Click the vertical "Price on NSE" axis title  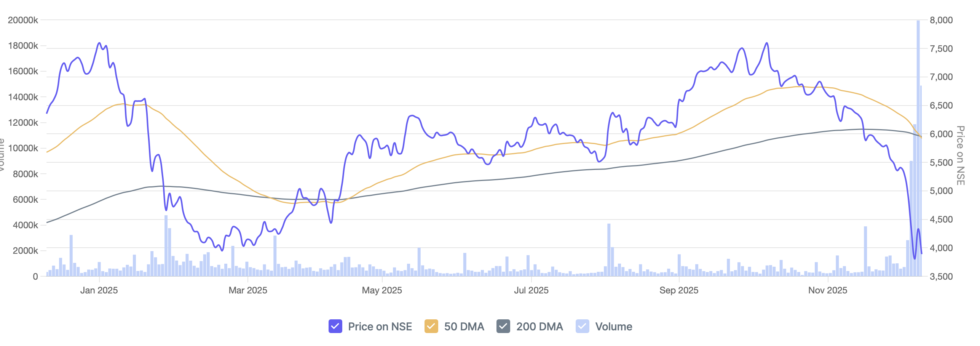[x=961, y=155]
